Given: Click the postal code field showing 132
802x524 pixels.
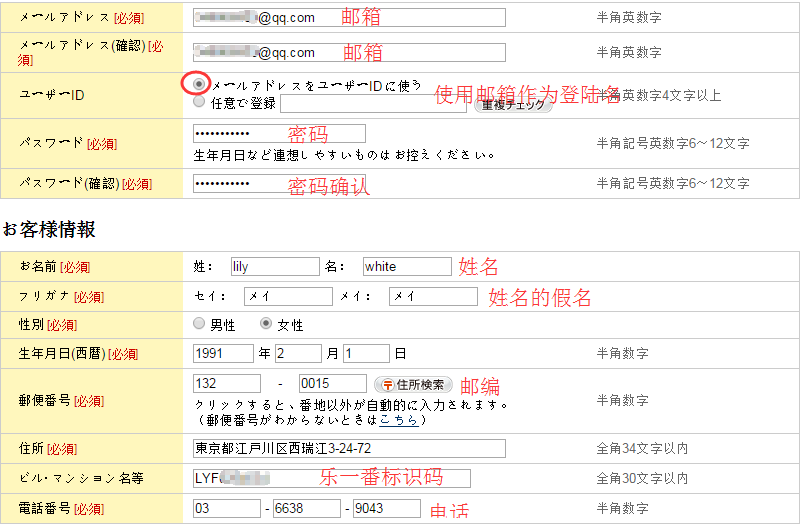Looking at the screenshot, I should click(x=227, y=384).
